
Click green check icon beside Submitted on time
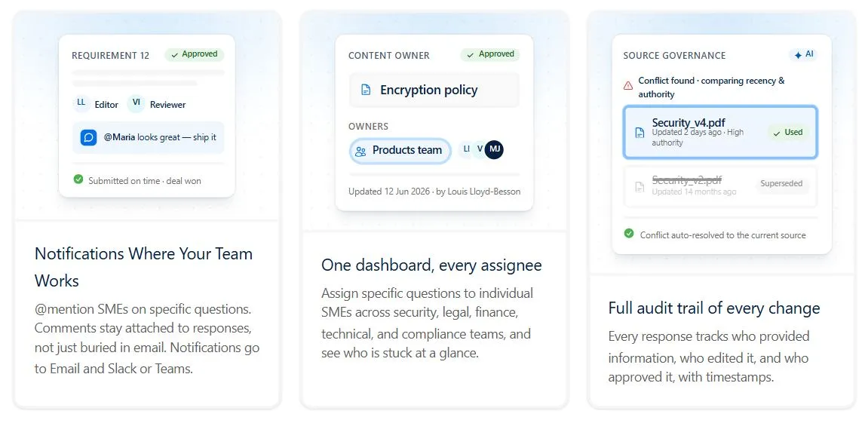(78, 179)
